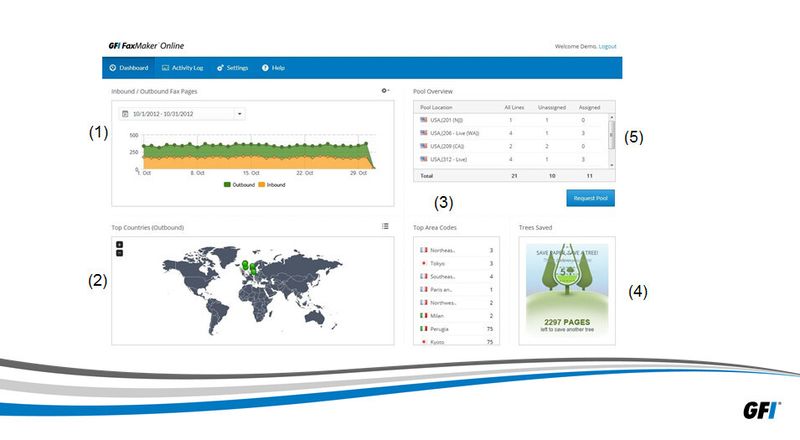Click the Help question mark icon

tap(265, 68)
